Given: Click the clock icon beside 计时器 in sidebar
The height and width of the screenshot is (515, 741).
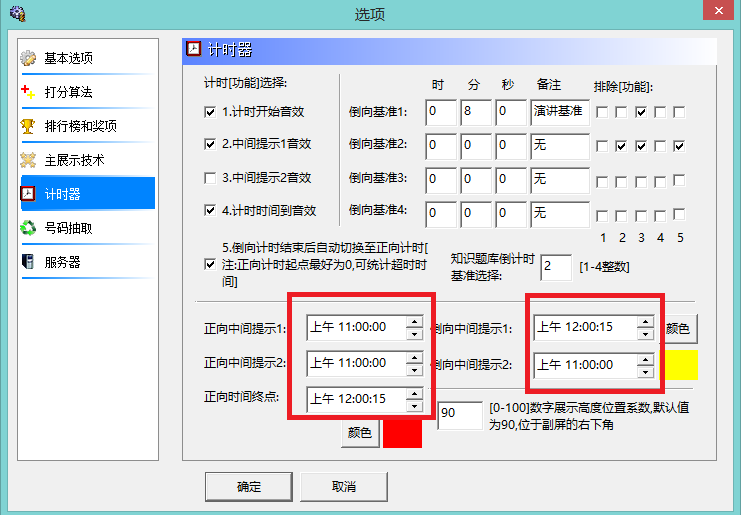Looking at the screenshot, I should tap(28, 194).
